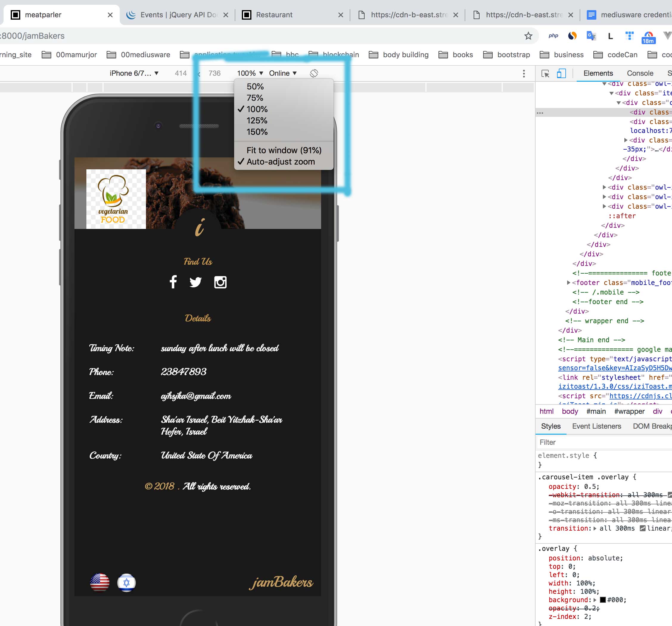Viewport: 672px width, 626px height.
Task: Select 75% zoom level
Action: pyautogui.click(x=284, y=98)
